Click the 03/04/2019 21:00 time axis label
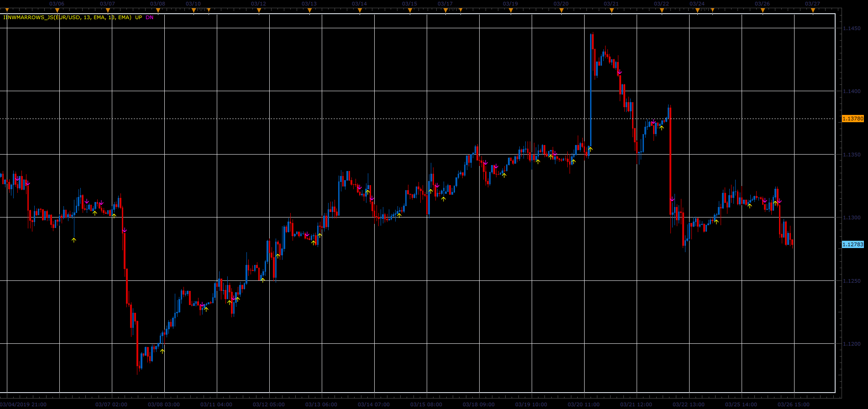This screenshot has height=409, width=868. (x=23, y=404)
